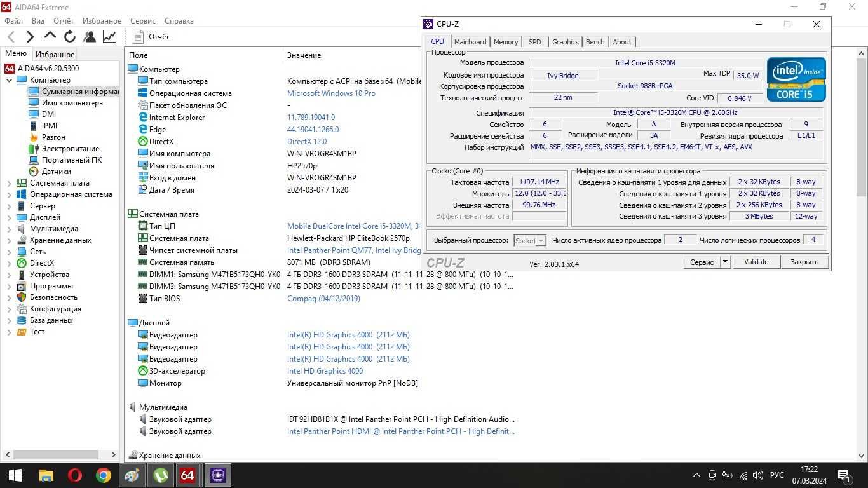Select Портативный ПК tree item
The height and width of the screenshot is (488, 868).
pyautogui.click(x=65, y=160)
